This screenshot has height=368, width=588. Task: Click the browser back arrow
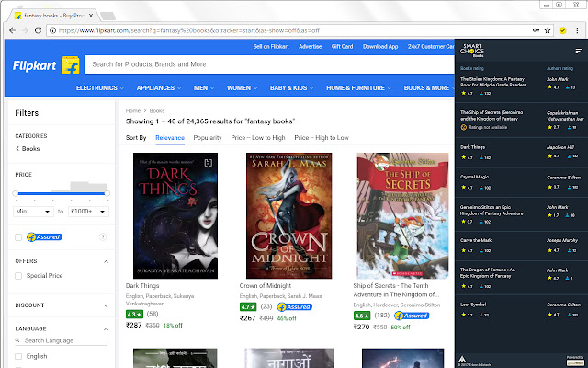pos(12,29)
